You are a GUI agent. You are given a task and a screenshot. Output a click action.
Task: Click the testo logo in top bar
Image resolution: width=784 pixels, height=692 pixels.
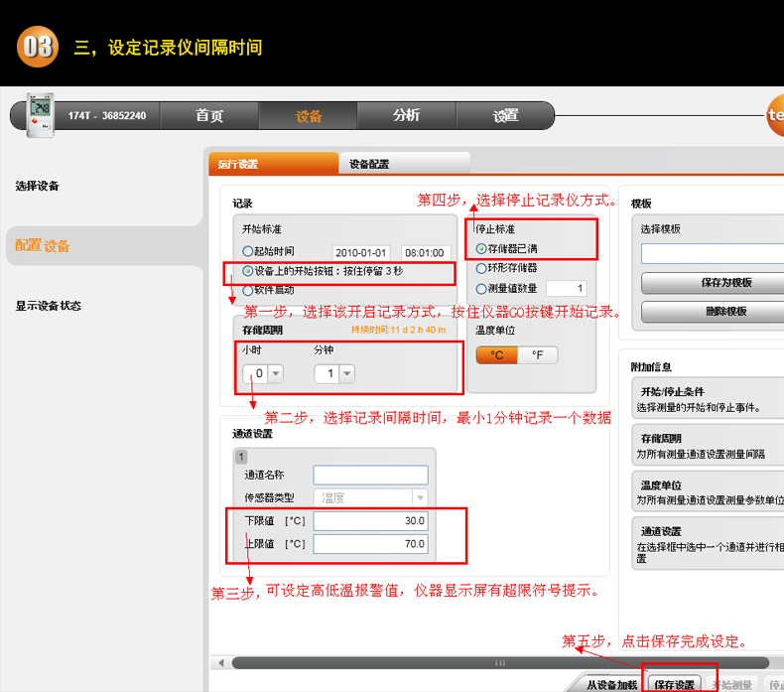coord(774,115)
